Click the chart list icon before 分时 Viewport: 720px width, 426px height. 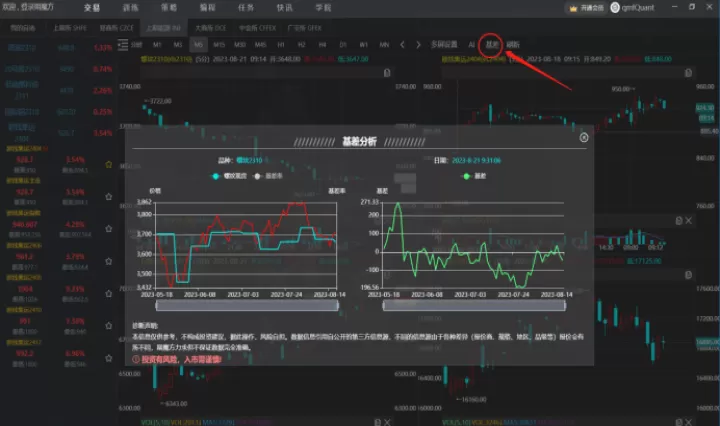click(x=123, y=45)
